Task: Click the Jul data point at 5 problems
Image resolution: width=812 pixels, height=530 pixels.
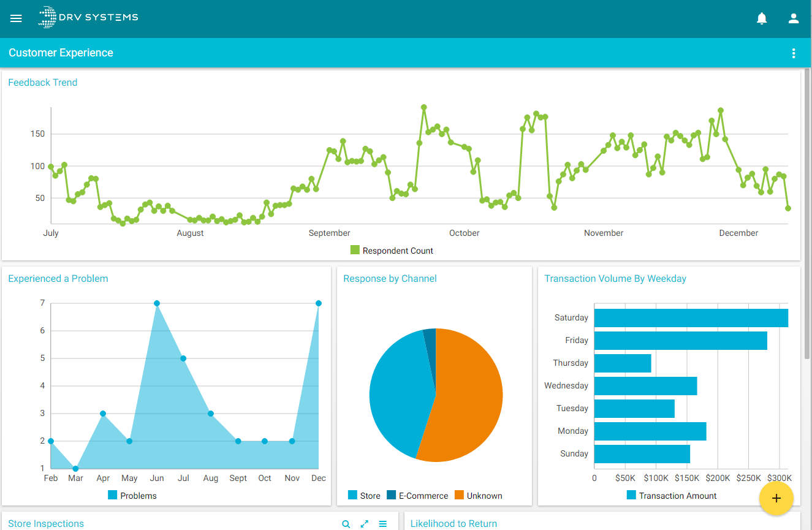Action: (x=183, y=358)
